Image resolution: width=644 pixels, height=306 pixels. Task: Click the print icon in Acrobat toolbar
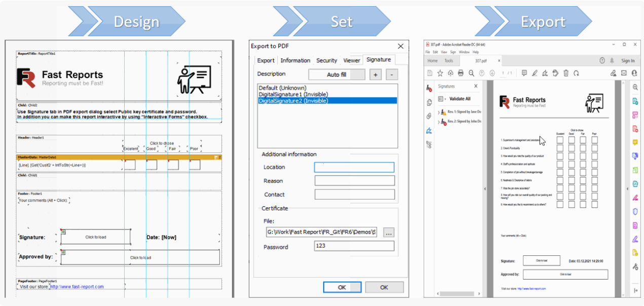[461, 73]
